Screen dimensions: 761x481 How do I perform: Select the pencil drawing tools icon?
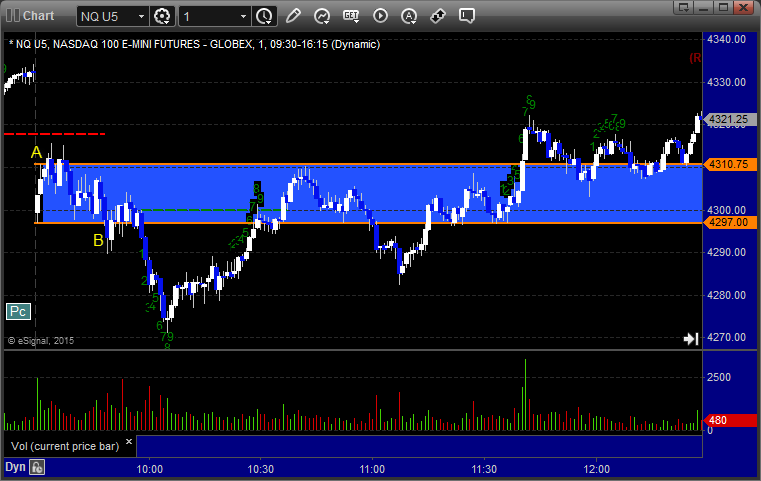click(293, 16)
